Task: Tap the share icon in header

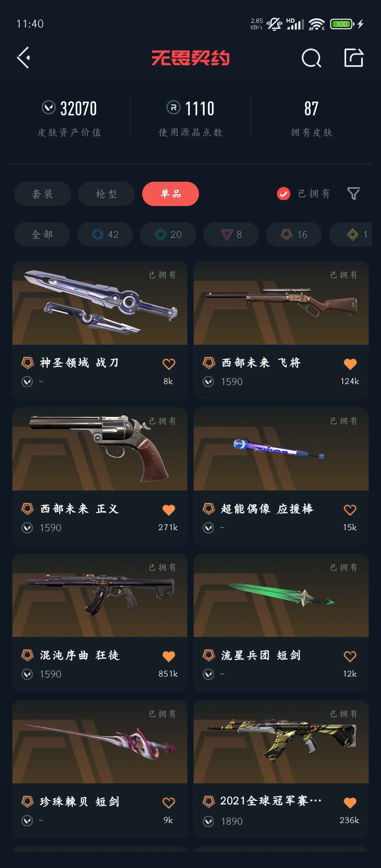Action: pos(354,58)
